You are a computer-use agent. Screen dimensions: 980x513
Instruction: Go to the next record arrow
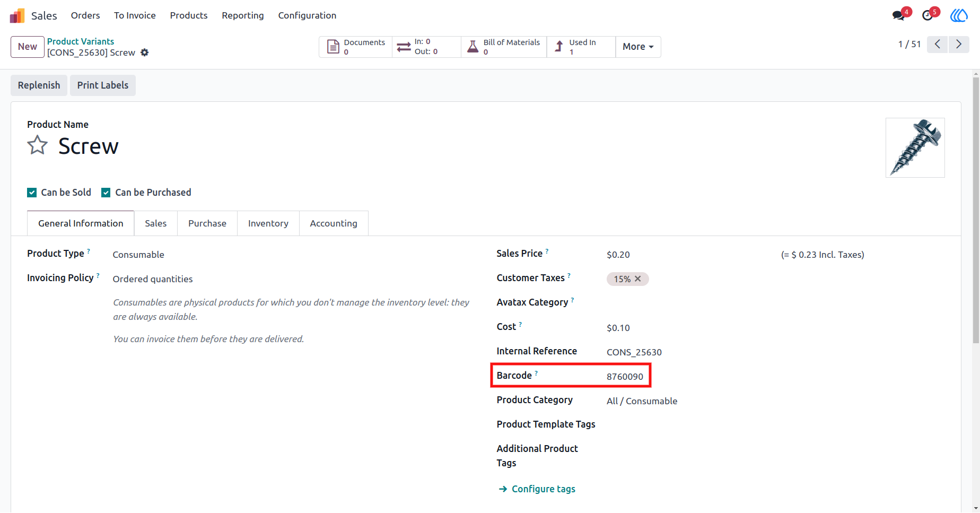(959, 44)
